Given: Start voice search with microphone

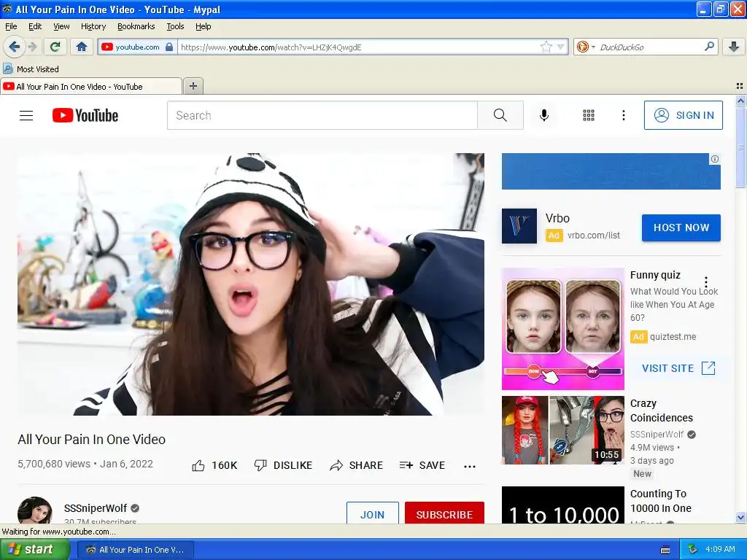Looking at the screenshot, I should click(544, 115).
